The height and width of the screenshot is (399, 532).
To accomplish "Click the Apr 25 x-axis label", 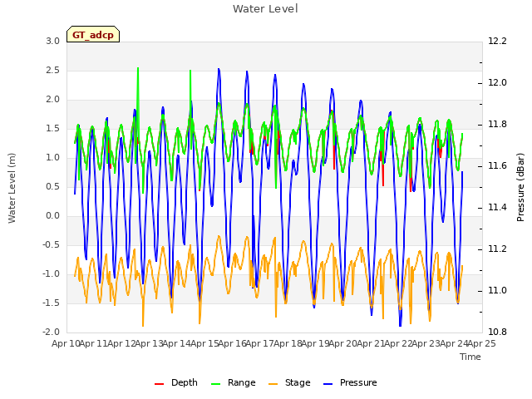I will pyautogui.click(x=481, y=343).
